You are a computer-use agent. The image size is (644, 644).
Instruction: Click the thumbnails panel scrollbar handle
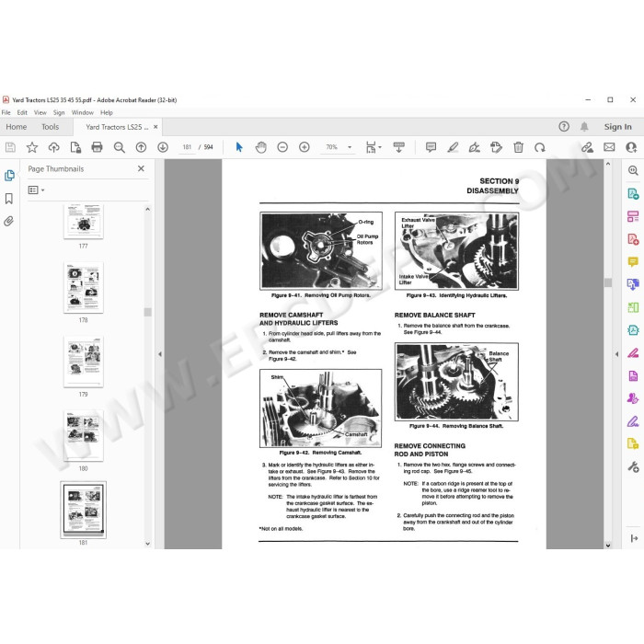[x=148, y=312]
